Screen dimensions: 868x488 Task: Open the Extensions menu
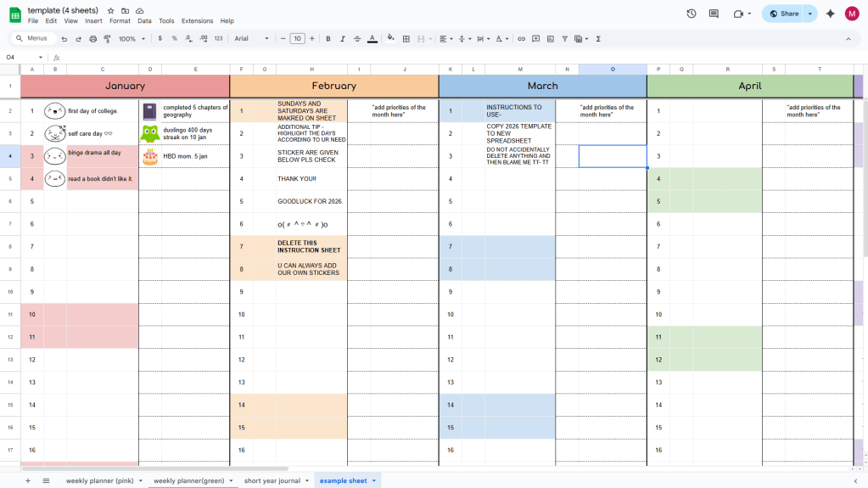pos(197,20)
